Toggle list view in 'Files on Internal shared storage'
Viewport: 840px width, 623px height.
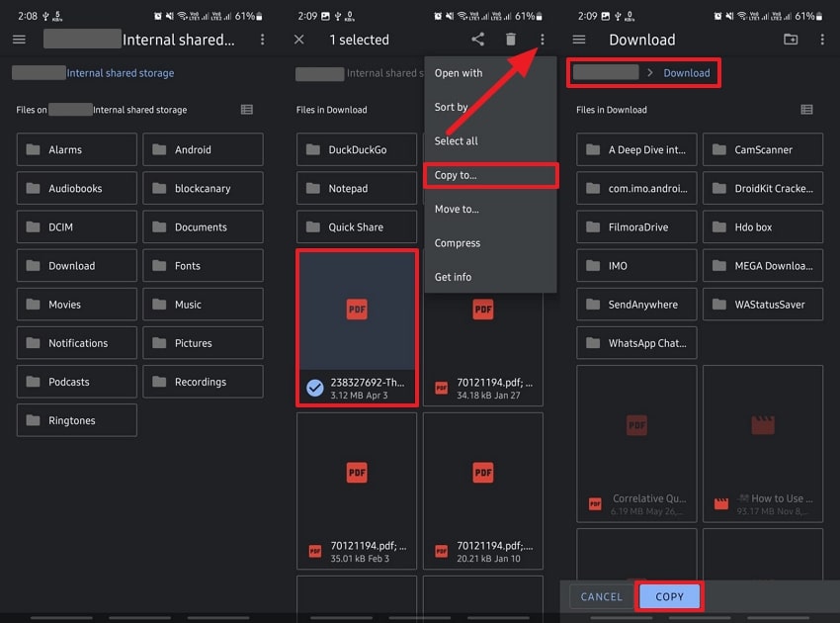[x=247, y=110]
